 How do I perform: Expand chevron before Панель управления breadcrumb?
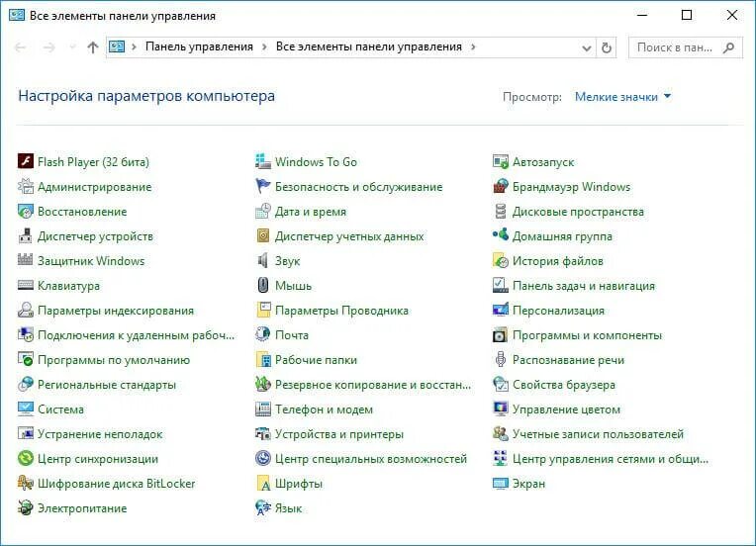pyautogui.click(x=134, y=46)
